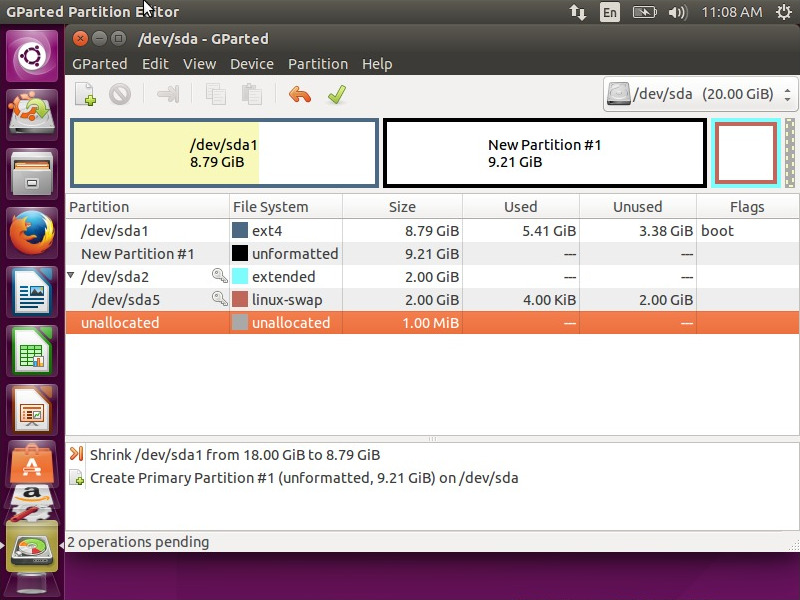Open the Partition menu

pos(318,64)
